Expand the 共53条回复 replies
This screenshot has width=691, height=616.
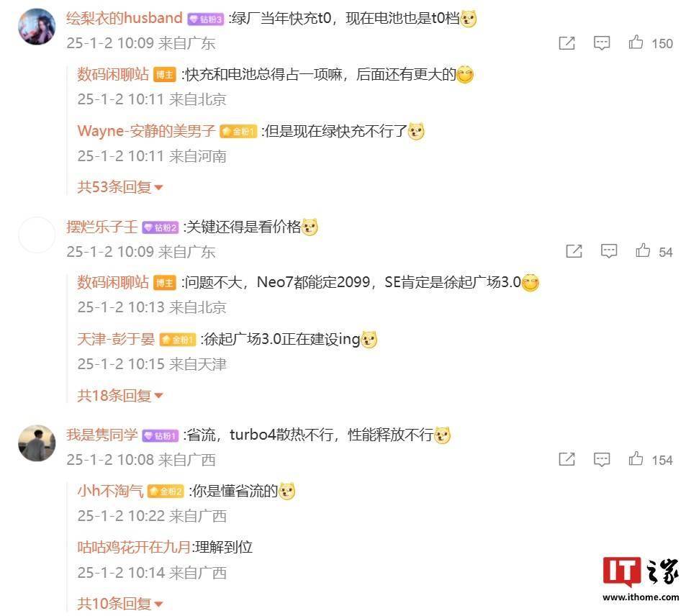point(120,187)
